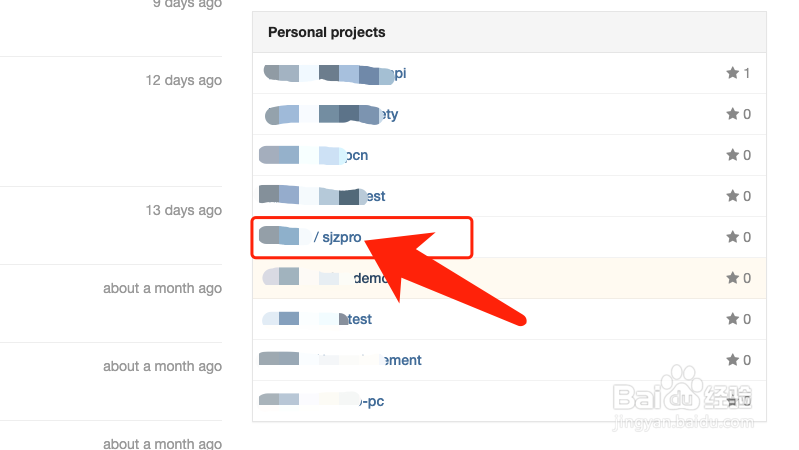Open the sjzpro project link
Image resolution: width=799 pixels, height=450 pixels.
(310, 237)
